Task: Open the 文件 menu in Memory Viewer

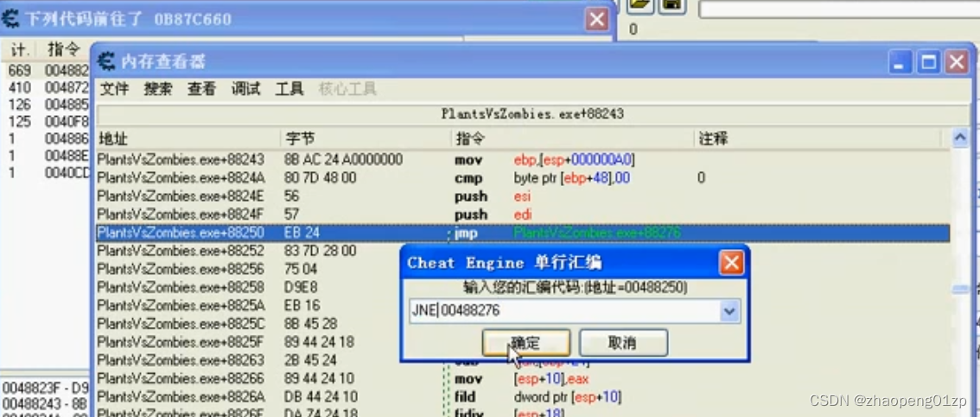Action: [x=114, y=89]
